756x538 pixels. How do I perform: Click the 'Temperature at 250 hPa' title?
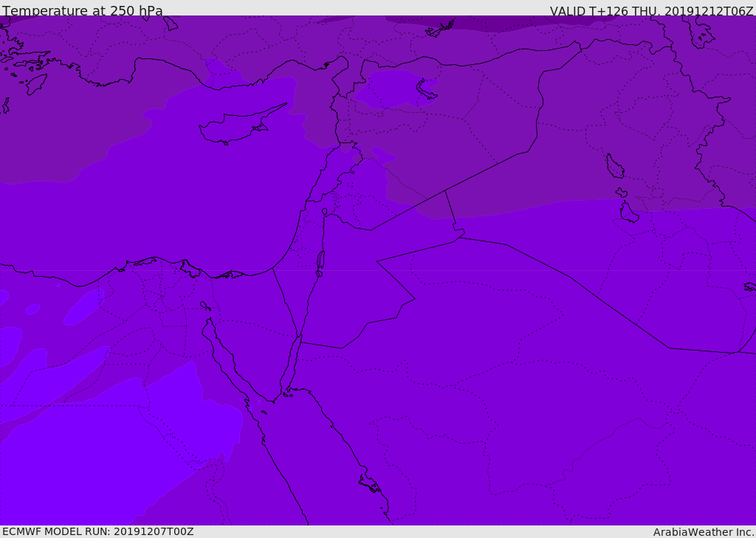coord(83,10)
